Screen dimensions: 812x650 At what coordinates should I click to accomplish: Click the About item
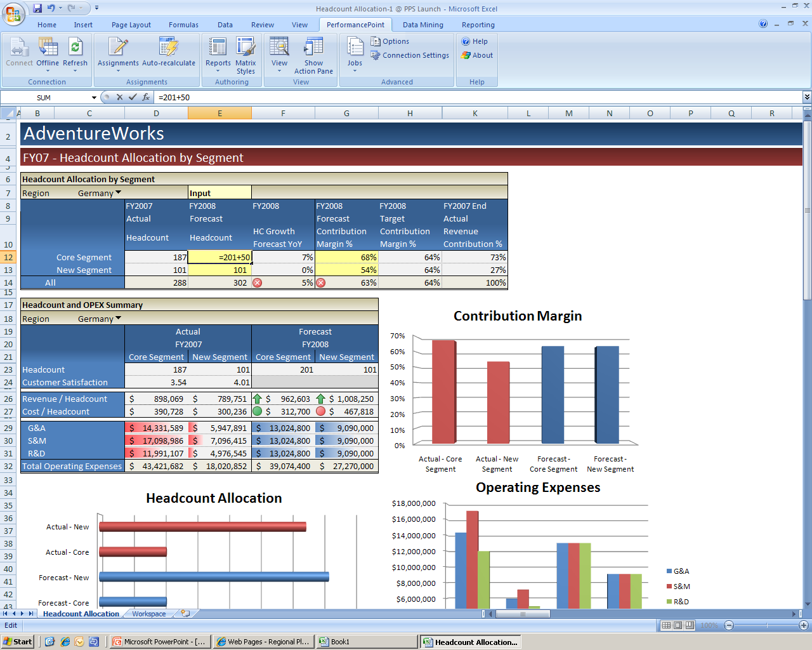point(477,55)
